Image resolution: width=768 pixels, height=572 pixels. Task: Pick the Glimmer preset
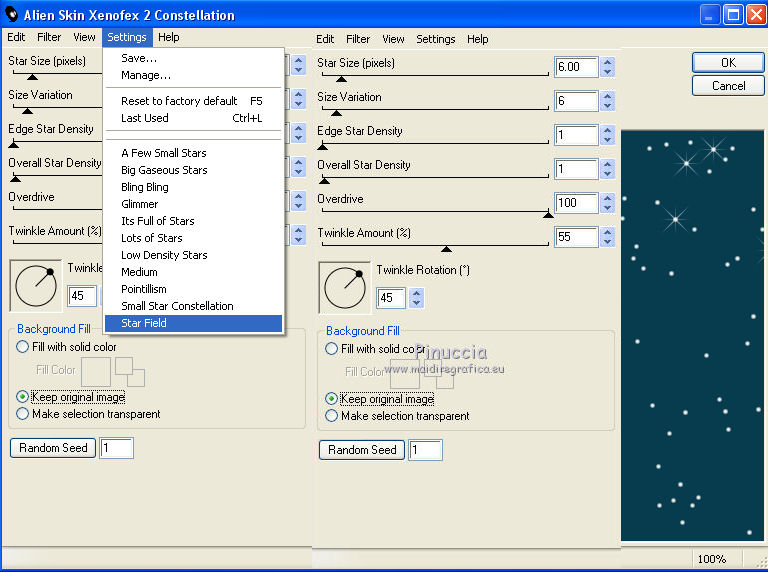[193, 204]
